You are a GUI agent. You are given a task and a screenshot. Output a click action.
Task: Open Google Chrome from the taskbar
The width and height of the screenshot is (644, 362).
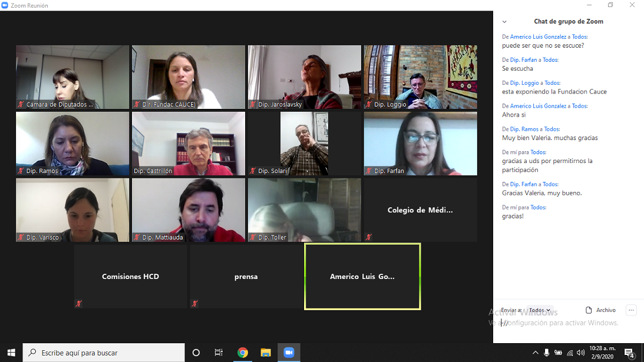[243, 353]
